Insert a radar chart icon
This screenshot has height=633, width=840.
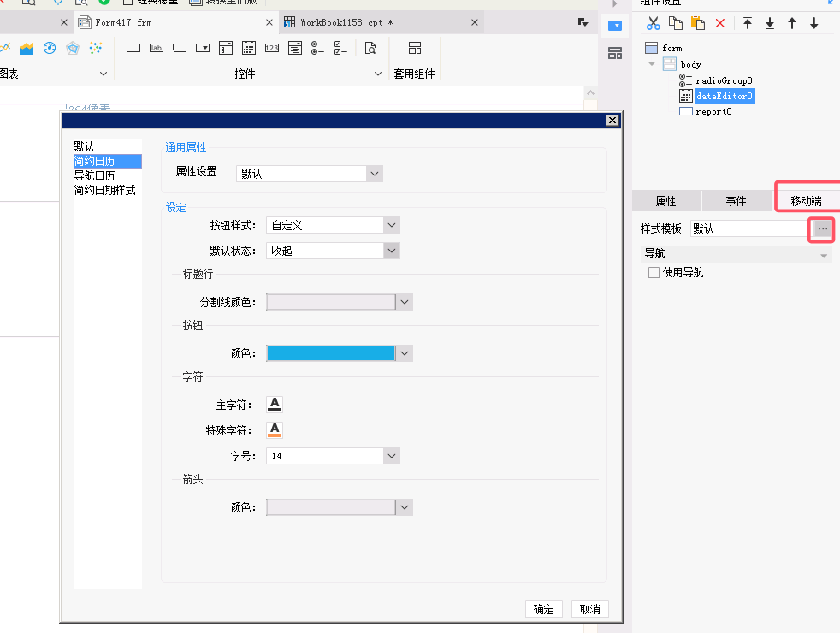[x=73, y=48]
